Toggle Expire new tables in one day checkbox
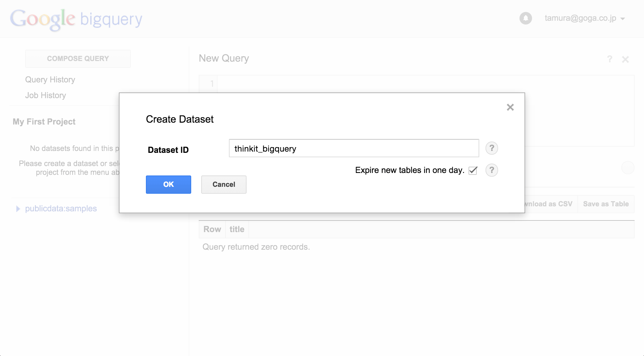Viewport: 644px width, 356px height. (x=473, y=170)
